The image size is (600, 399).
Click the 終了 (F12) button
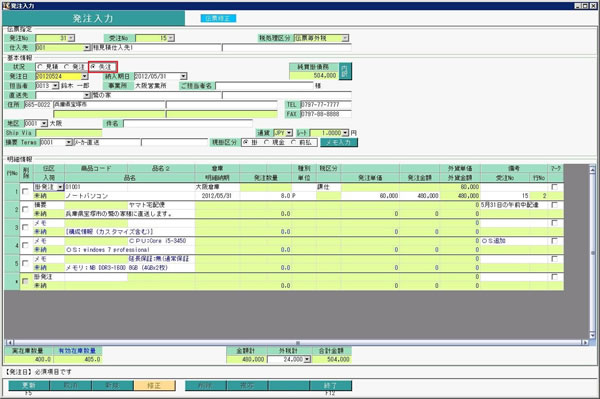pos(331,385)
